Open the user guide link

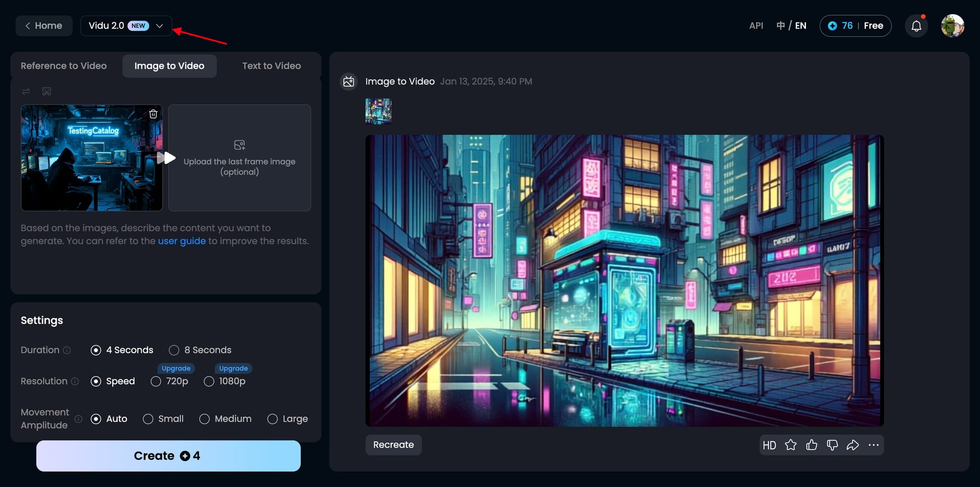(x=182, y=241)
